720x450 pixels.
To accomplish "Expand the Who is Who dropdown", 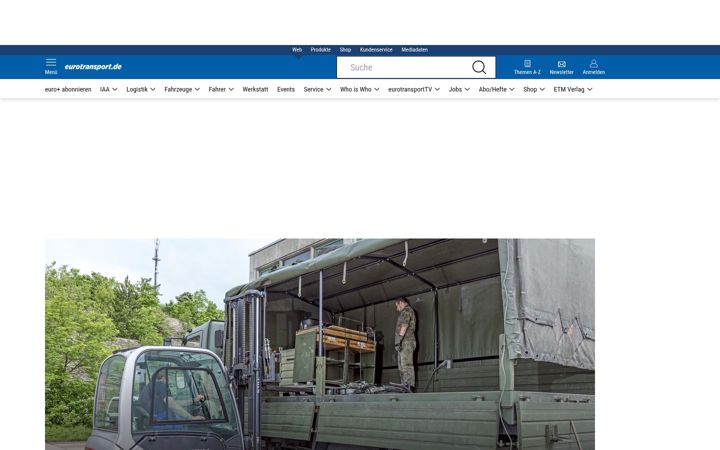I will [x=360, y=90].
